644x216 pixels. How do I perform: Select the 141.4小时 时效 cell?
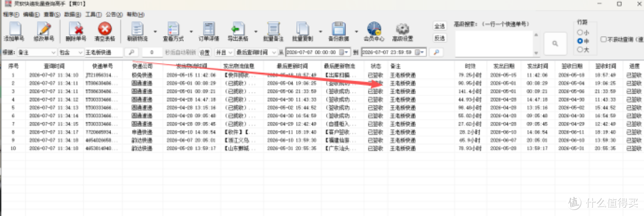(470, 91)
